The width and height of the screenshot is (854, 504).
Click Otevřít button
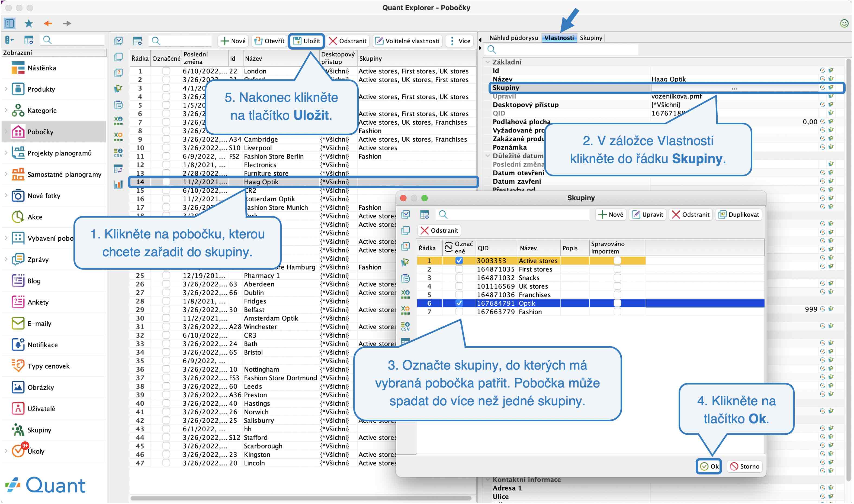[x=270, y=41]
